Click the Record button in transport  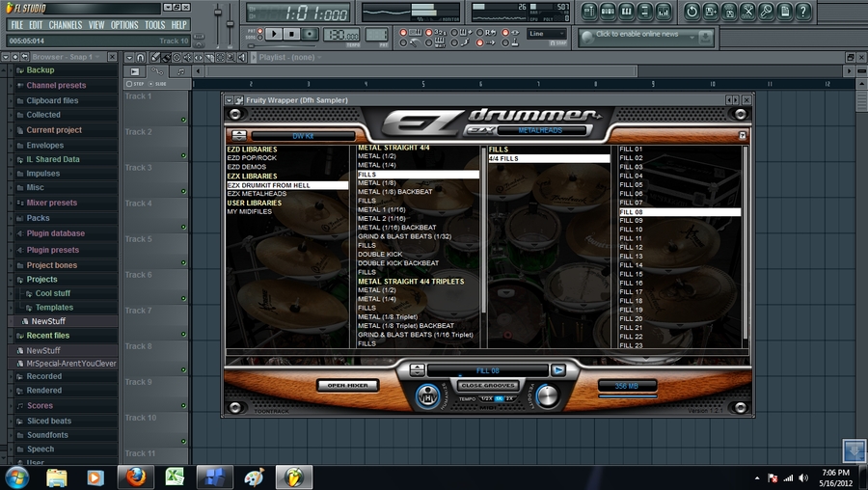pos(310,34)
